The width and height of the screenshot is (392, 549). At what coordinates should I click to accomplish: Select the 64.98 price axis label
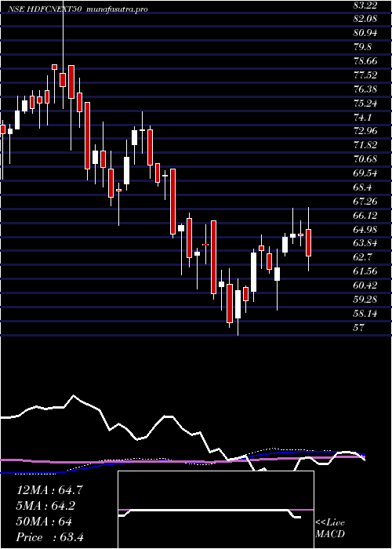[365, 229]
